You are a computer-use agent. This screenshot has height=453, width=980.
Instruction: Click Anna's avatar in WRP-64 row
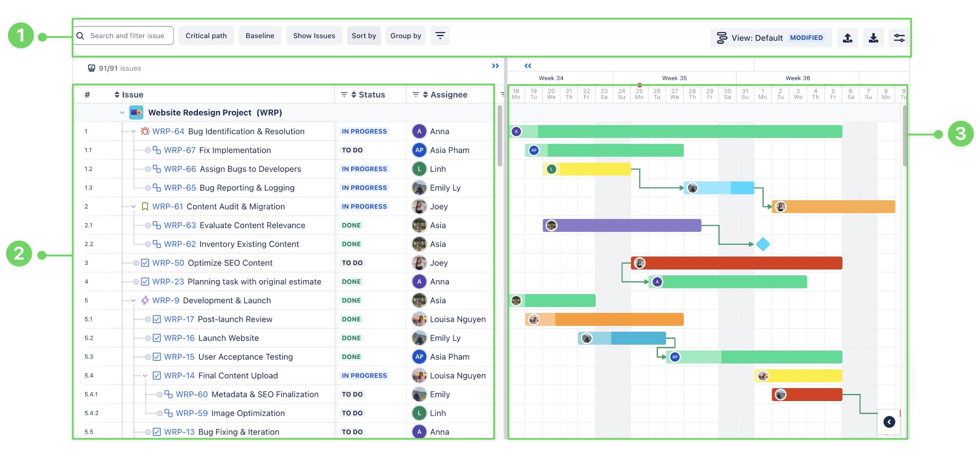click(x=419, y=131)
